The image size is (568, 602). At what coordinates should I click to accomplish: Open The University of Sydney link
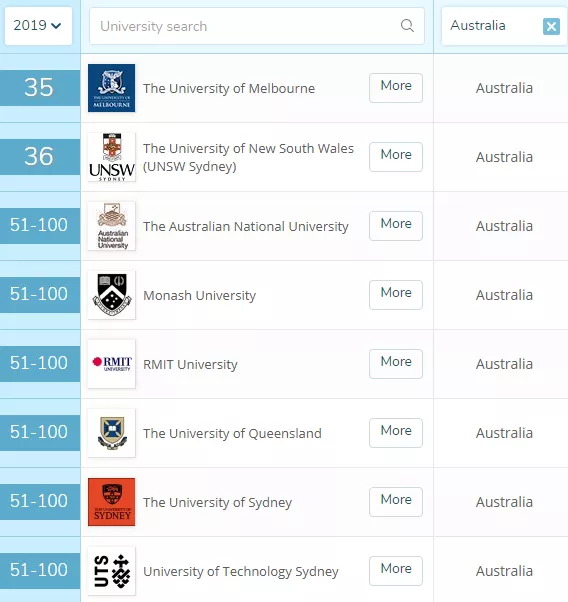[217, 503]
